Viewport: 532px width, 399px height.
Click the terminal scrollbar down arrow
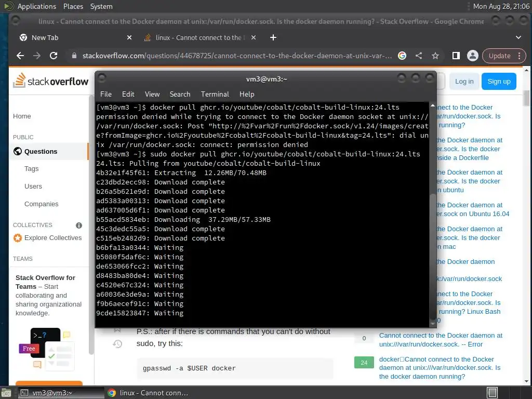(x=433, y=324)
